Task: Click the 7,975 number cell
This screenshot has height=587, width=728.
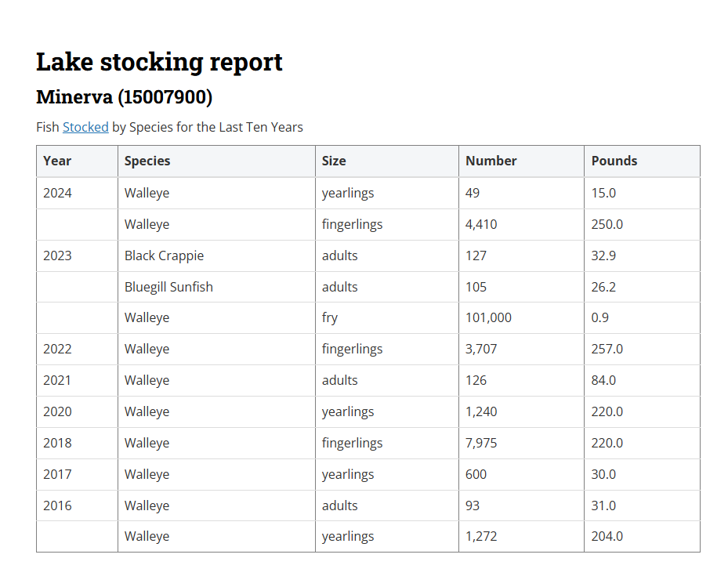Action: tap(481, 443)
